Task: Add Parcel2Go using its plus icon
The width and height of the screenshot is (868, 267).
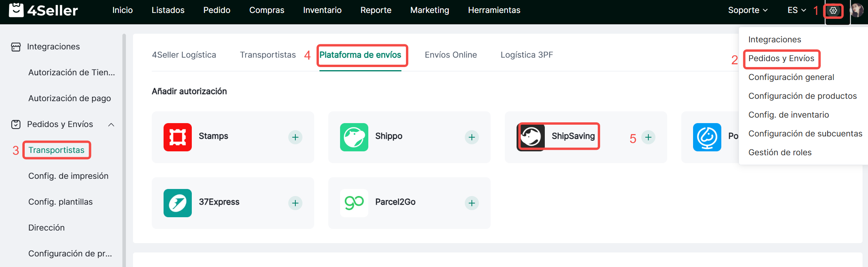Action: [472, 203]
